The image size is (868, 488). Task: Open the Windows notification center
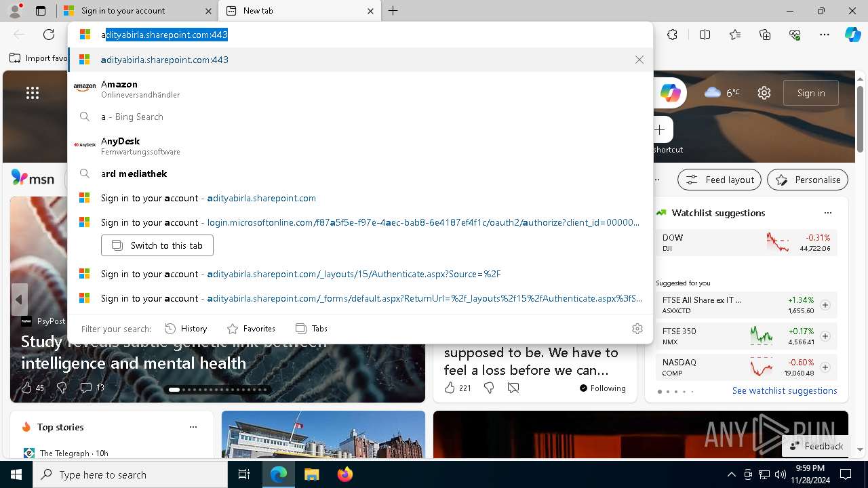tap(846, 474)
